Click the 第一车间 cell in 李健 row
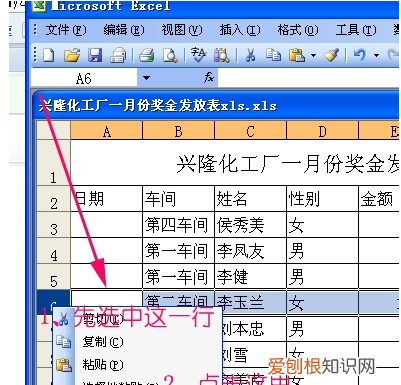 [179, 277]
